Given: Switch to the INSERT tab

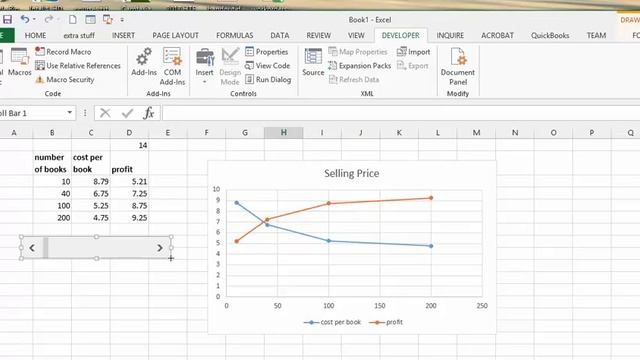Looking at the screenshot, I should click(x=123, y=36).
